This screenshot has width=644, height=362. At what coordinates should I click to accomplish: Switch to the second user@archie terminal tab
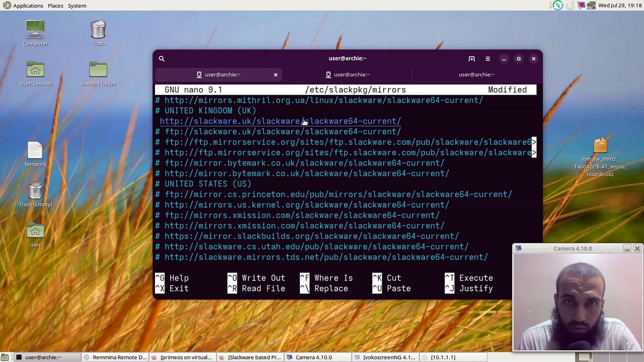click(x=347, y=74)
